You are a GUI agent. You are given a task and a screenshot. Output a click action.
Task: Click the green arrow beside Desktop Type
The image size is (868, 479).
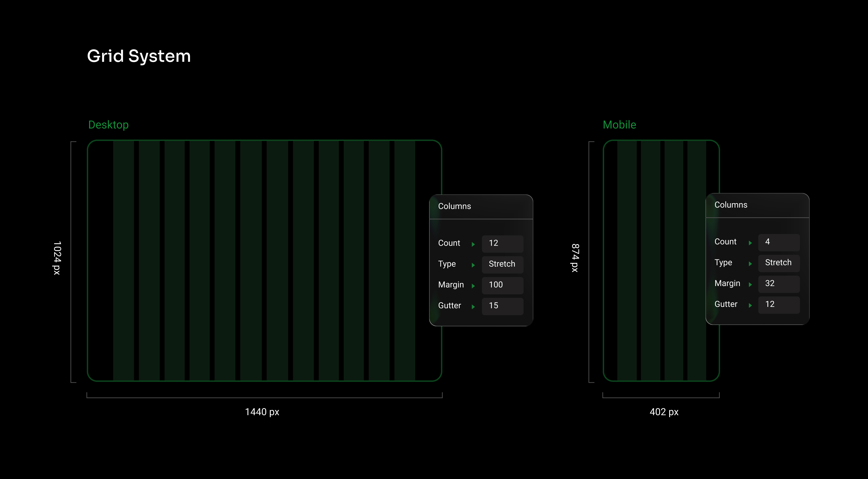473,265
